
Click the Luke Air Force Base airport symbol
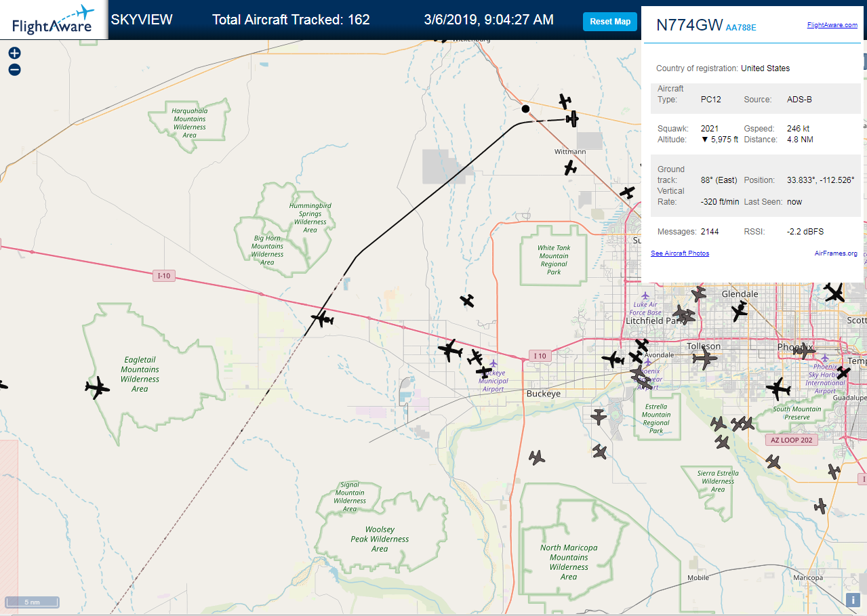pyautogui.click(x=645, y=296)
